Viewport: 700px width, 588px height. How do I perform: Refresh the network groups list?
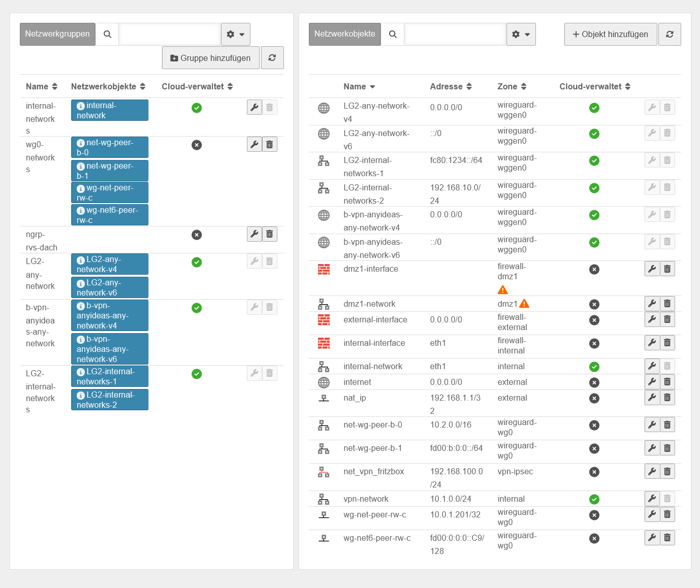tap(272, 58)
